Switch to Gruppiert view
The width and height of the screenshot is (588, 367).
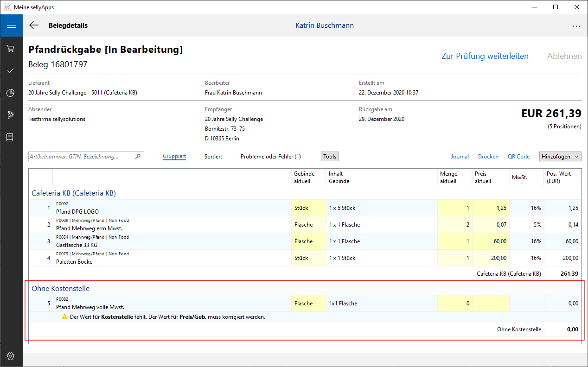pos(174,157)
